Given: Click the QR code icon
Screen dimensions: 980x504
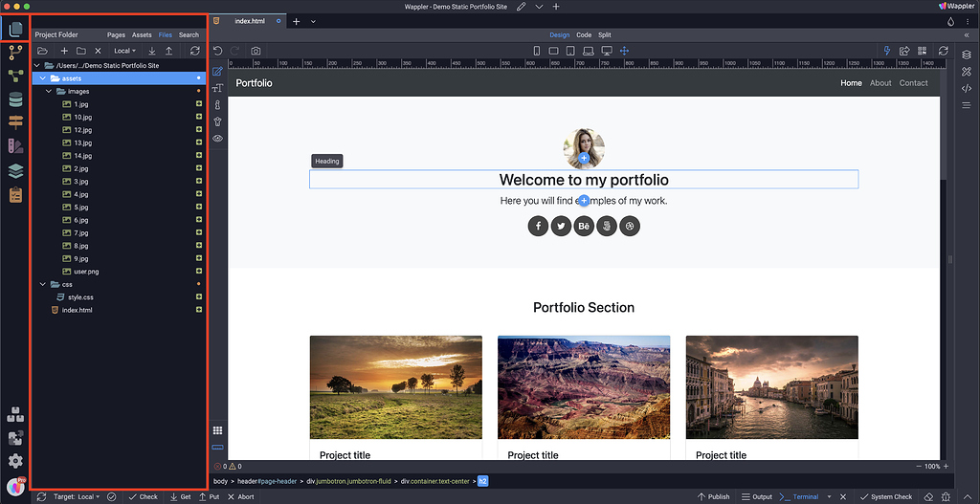Looking at the screenshot, I should (x=923, y=52).
